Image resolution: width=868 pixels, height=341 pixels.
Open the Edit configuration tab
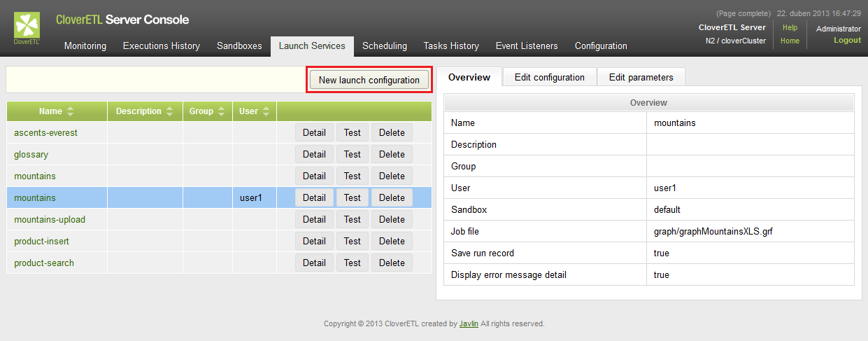coord(550,77)
